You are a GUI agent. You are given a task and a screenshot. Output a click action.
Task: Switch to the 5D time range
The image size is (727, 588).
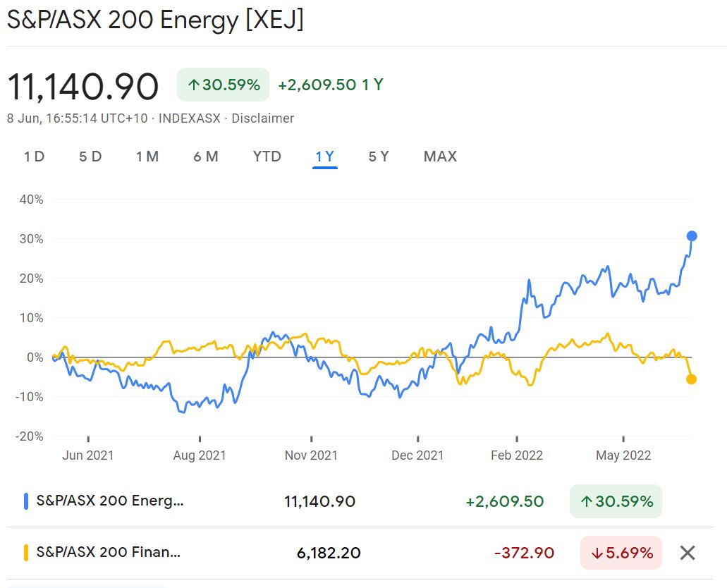click(90, 157)
